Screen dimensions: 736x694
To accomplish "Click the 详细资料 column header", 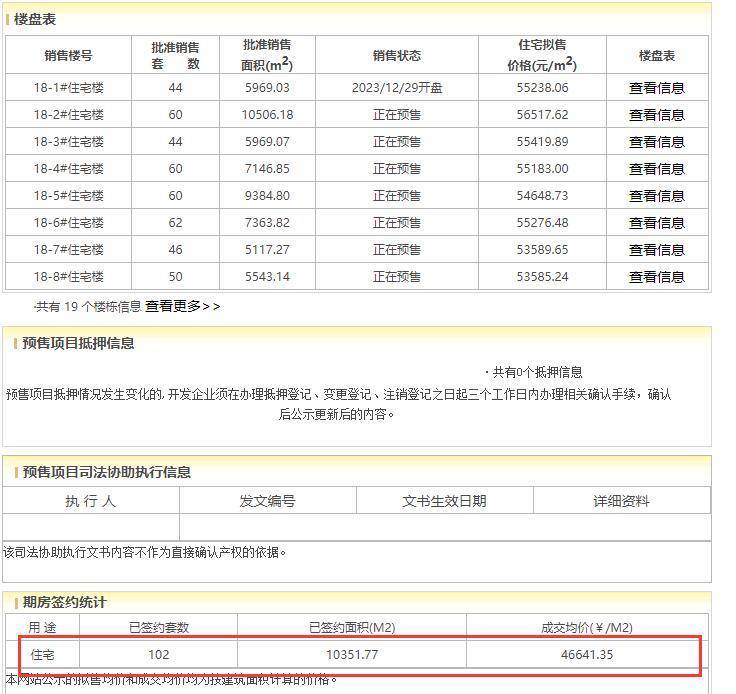I will point(621,501).
